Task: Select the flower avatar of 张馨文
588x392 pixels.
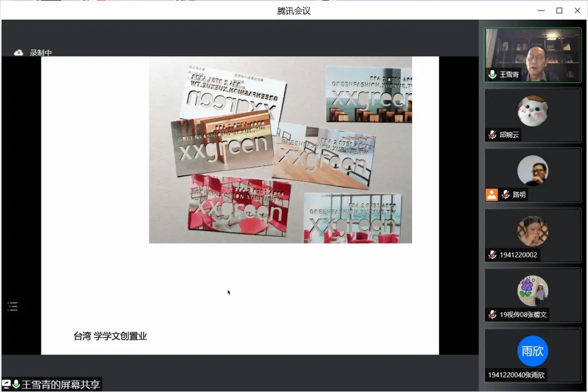Action: pyautogui.click(x=532, y=290)
